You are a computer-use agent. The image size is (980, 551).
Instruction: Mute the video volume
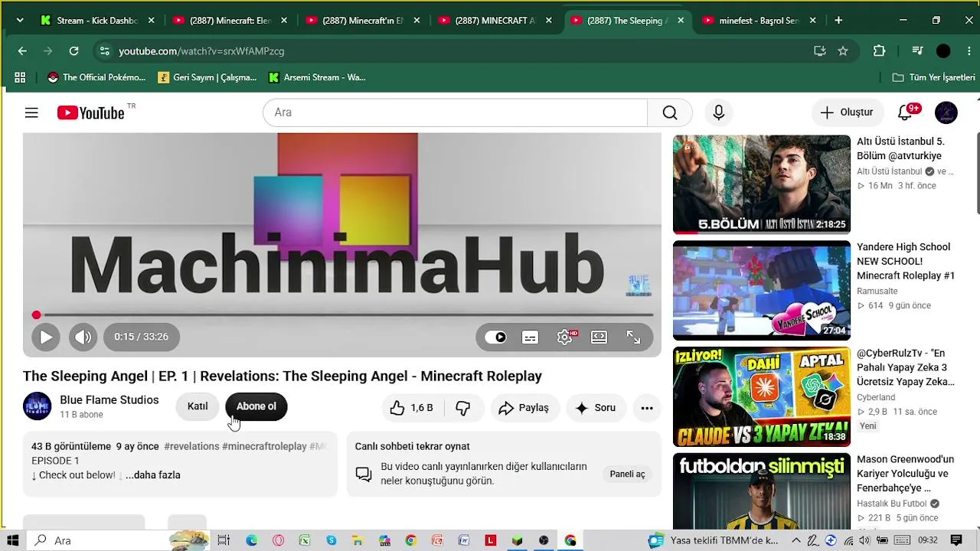(83, 337)
